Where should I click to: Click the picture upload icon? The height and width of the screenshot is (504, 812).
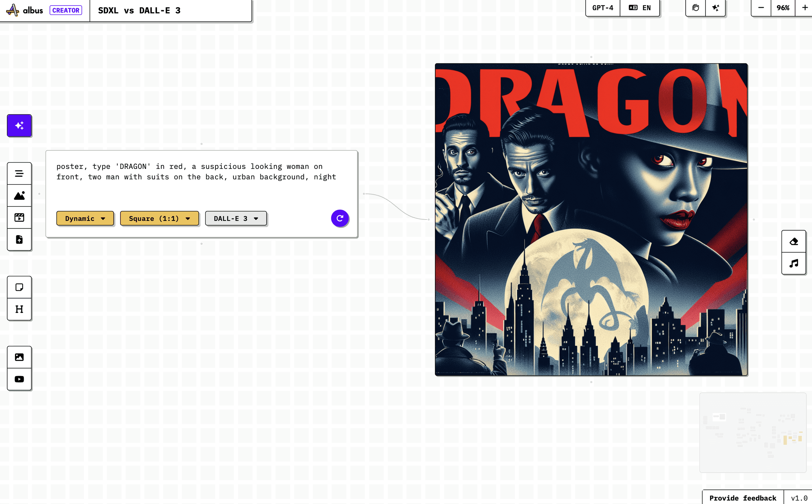click(x=19, y=357)
